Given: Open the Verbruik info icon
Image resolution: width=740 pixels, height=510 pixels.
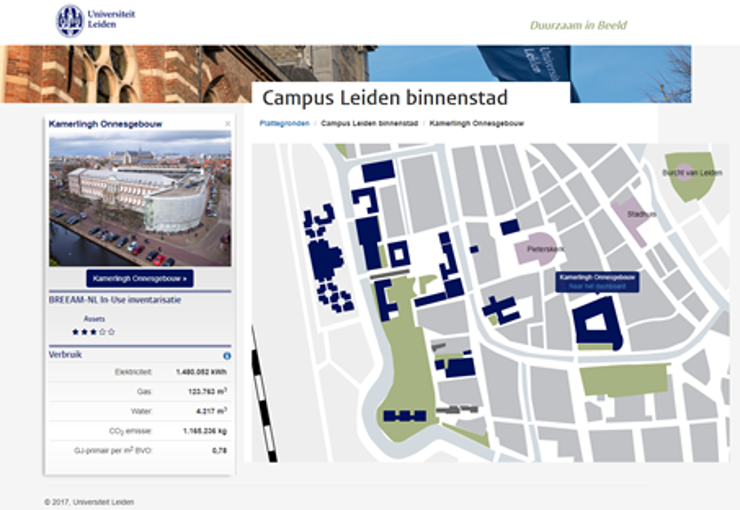Looking at the screenshot, I should coord(227,356).
